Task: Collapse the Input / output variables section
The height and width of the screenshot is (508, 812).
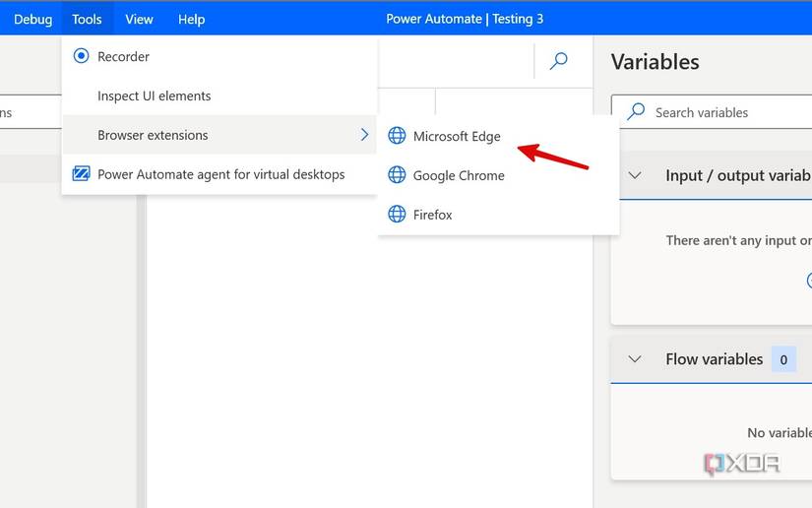Action: tap(635, 175)
